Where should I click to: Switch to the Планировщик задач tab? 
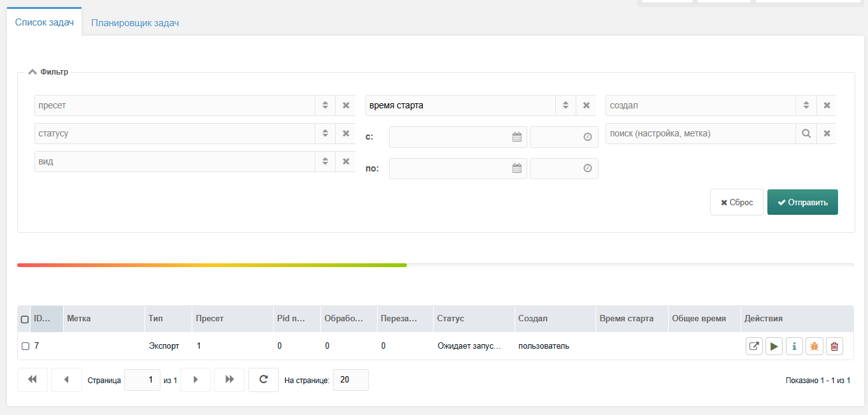click(x=135, y=23)
